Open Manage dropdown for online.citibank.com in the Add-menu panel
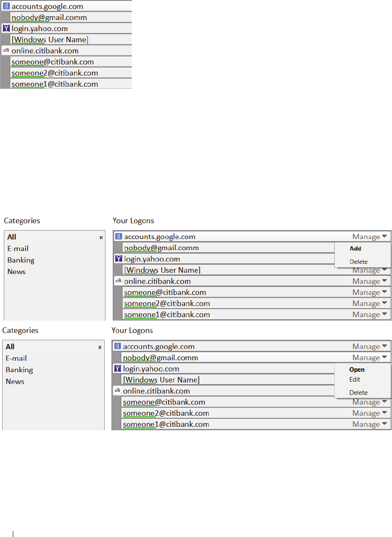 (370, 281)
